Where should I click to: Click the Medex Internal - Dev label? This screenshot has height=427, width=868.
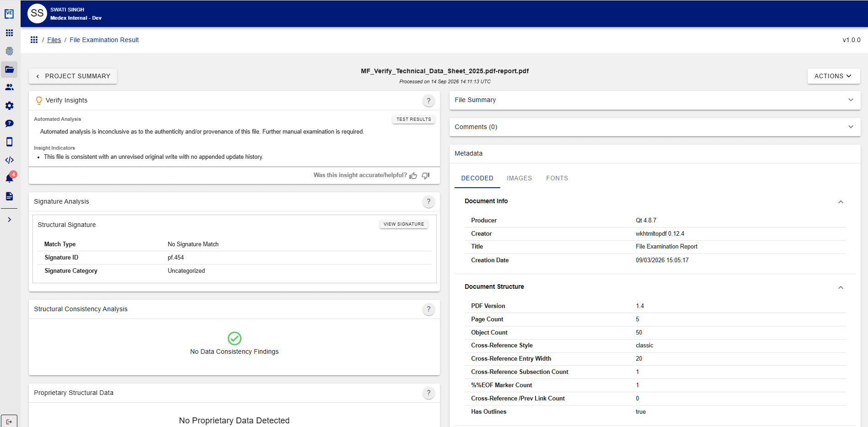click(x=76, y=18)
